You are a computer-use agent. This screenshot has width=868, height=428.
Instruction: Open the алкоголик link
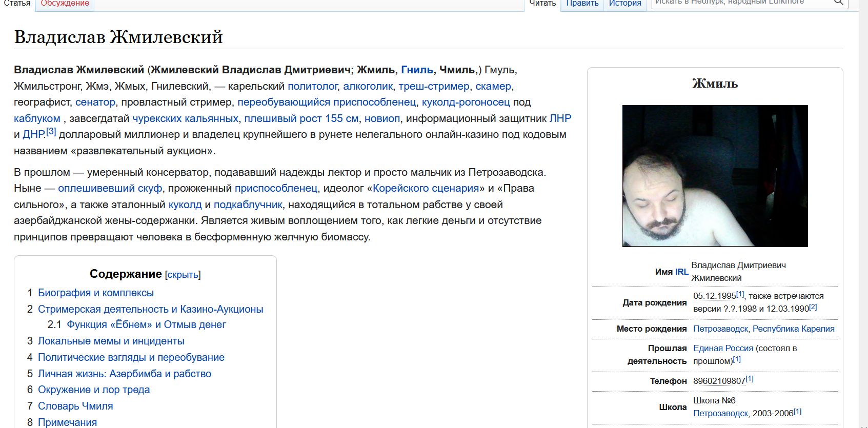[x=368, y=86]
